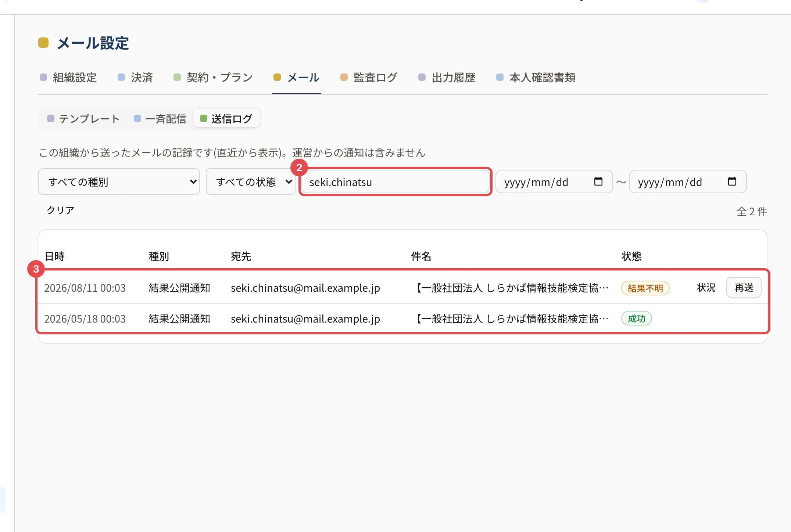
Task: Open the 本人確認書類 tab
Action: [536, 78]
